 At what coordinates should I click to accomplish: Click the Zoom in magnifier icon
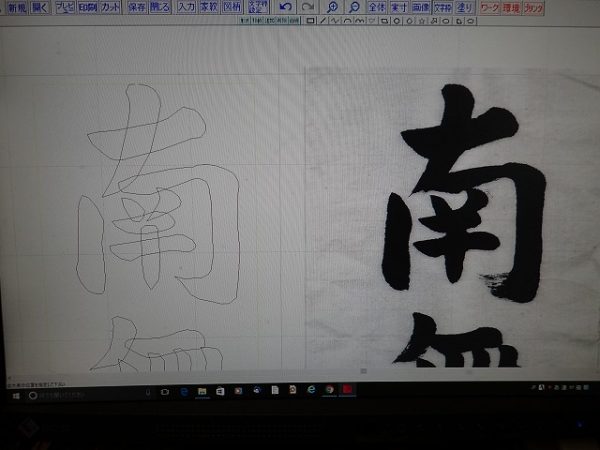click(333, 7)
